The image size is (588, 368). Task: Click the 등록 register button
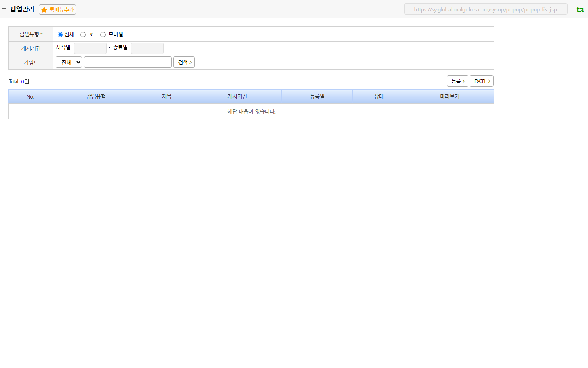(457, 81)
